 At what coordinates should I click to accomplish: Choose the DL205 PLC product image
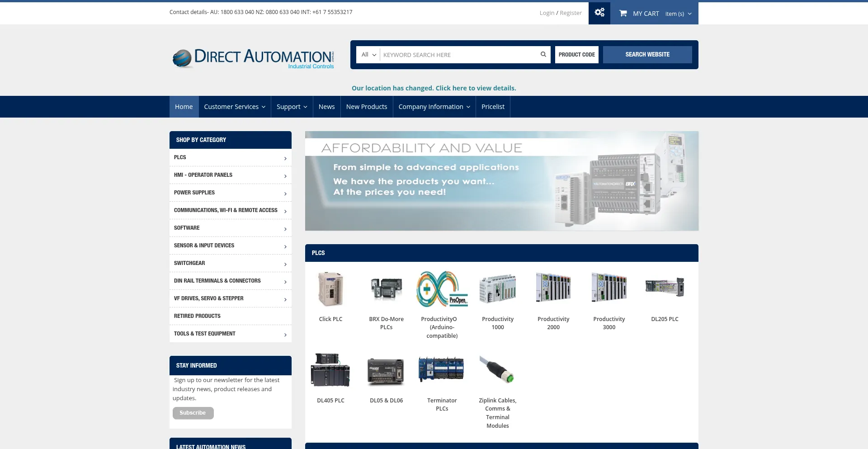(665, 288)
